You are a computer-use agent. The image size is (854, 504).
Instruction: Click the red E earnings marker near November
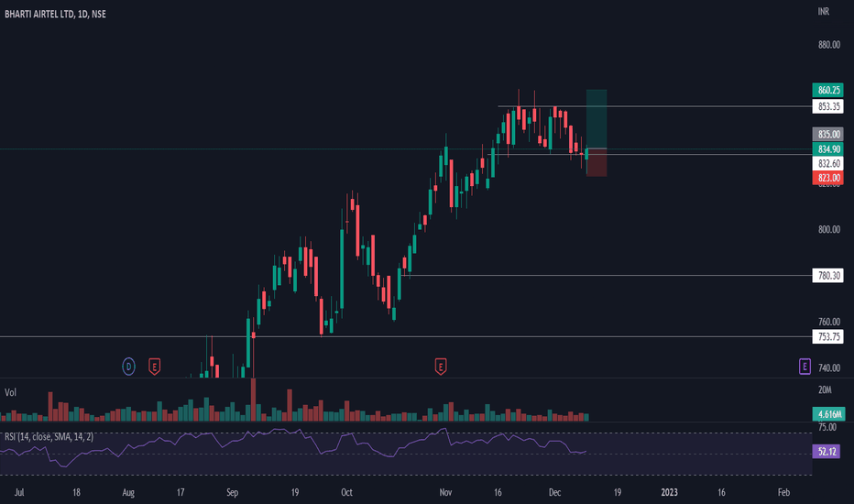click(441, 367)
